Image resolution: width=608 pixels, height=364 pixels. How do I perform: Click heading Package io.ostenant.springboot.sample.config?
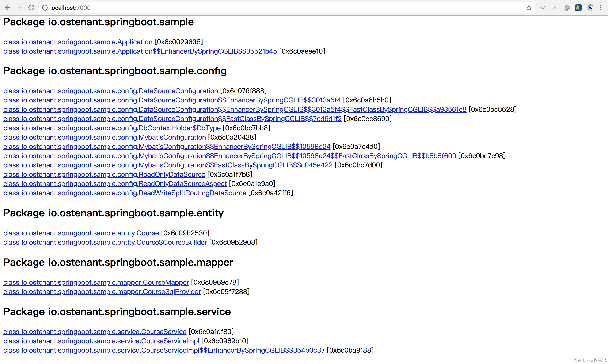pyautogui.click(x=115, y=71)
